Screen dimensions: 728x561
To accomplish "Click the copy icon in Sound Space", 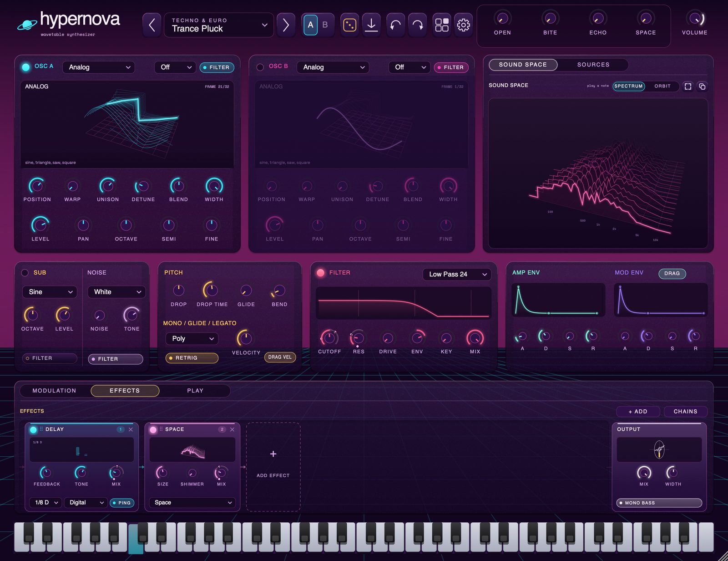I will tap(702, 86).
